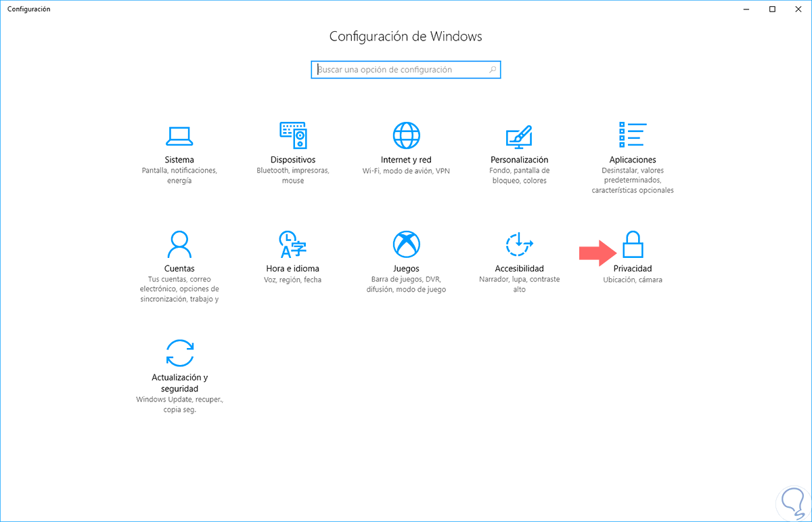Open the Accesibilidad dashed clock icon
812x522 pixels.
point(519,244)
